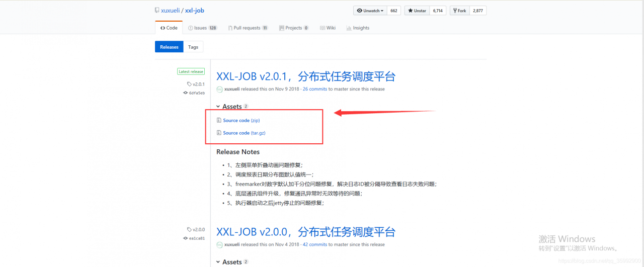Image resolution: width=644 pixels, height=267 pixels.
Task: Open the Projects tab
Action: (293, 28)
